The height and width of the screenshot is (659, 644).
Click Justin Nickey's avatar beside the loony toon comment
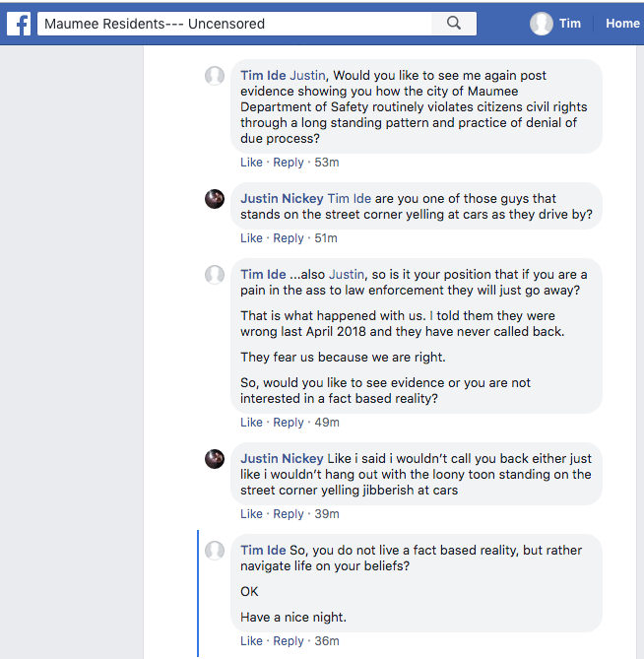click(x=215, y=459)
